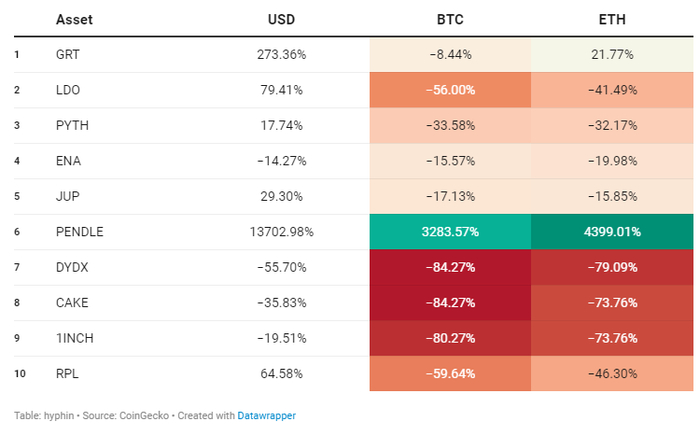The width and height of the screenshot is (700, 437).
Task: Click CAKE's -73.76% ETH cell
Action: click(612, 303)
